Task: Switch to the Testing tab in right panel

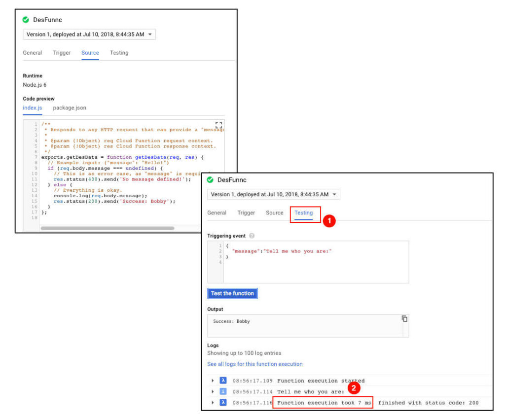Action: (x=303, y=213)
